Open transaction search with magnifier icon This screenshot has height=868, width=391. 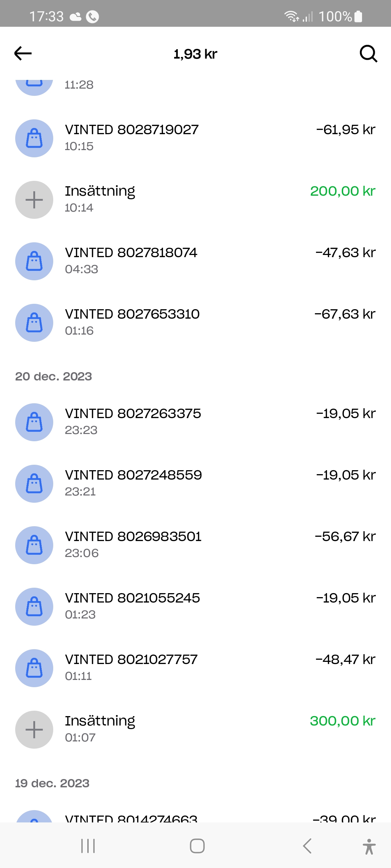coord(368,54)
